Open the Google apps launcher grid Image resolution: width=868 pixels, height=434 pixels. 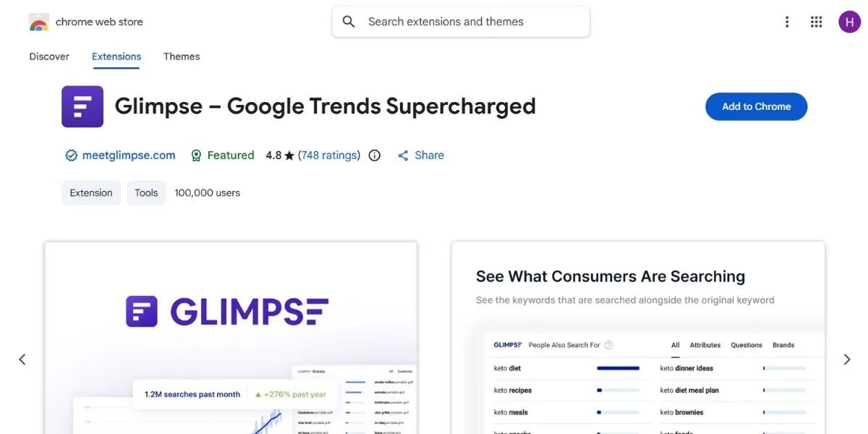pos(816,21)
